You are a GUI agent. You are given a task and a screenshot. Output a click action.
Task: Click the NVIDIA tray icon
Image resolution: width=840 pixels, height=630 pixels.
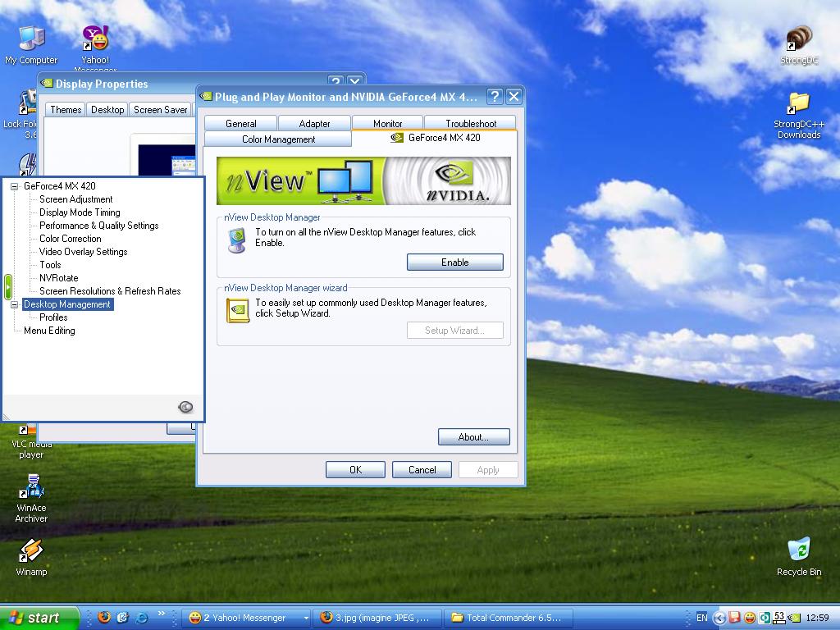click(794, 618)
